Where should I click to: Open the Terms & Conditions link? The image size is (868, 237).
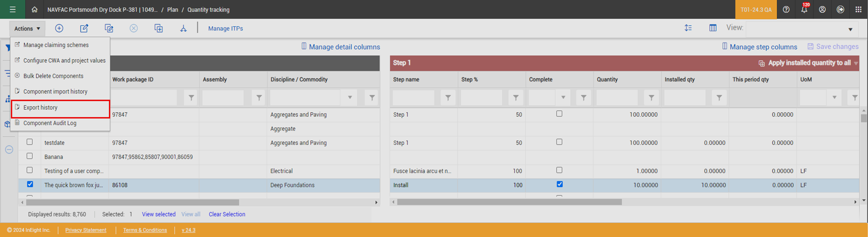(x=145, y=230)
